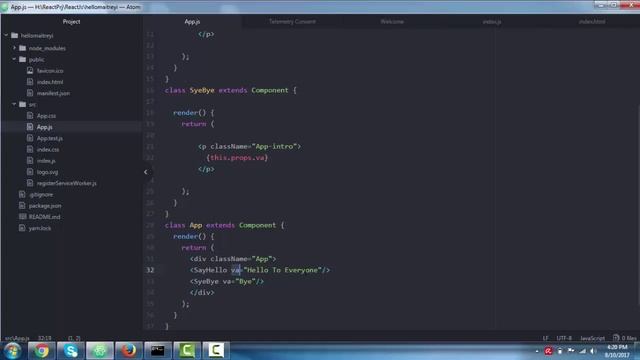Click the Atom icon in the taskbar

click(x=100, y=351)
